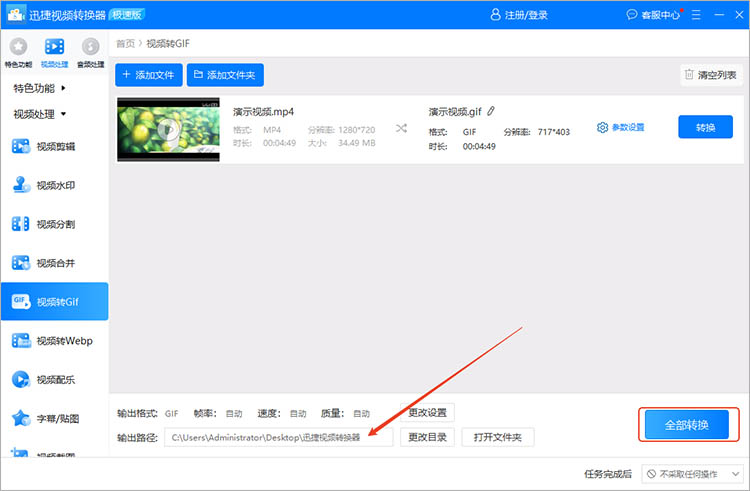750x491 pixels.
Task: Click the 输出路径 path field
Action: coord(278,437)
